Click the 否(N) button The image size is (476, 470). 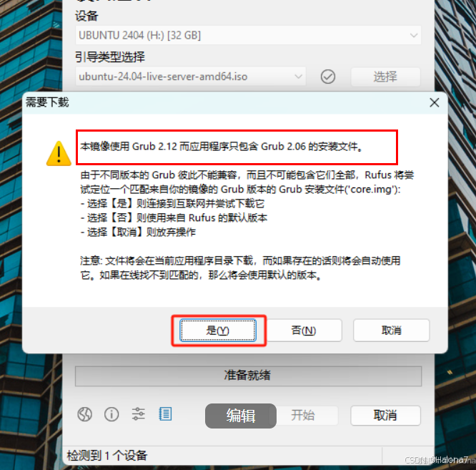coord(304,331)
